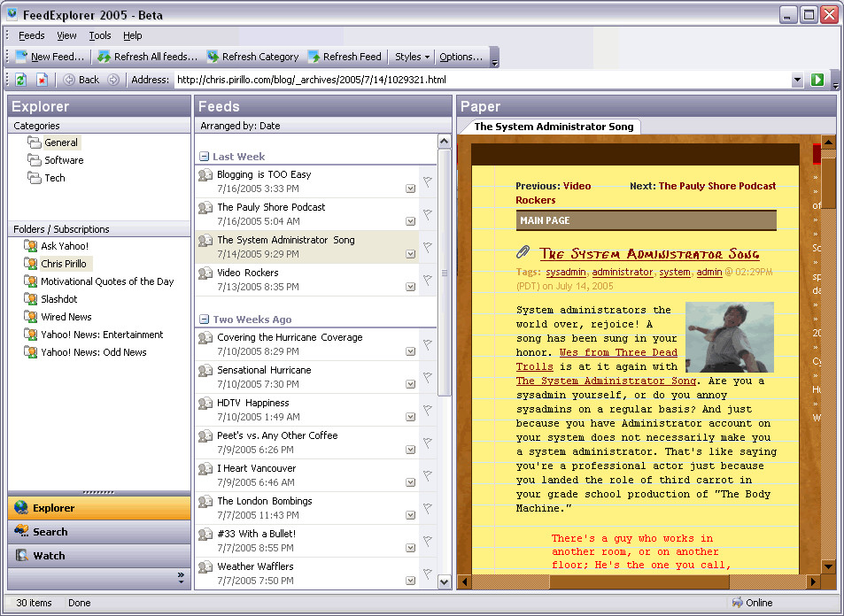Toggle flag on The Pauly Shore Podcast

coord(428,215)
